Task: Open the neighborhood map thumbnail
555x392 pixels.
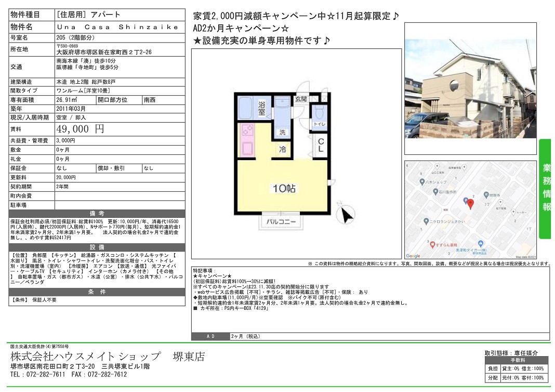Action: coord(470,210)
